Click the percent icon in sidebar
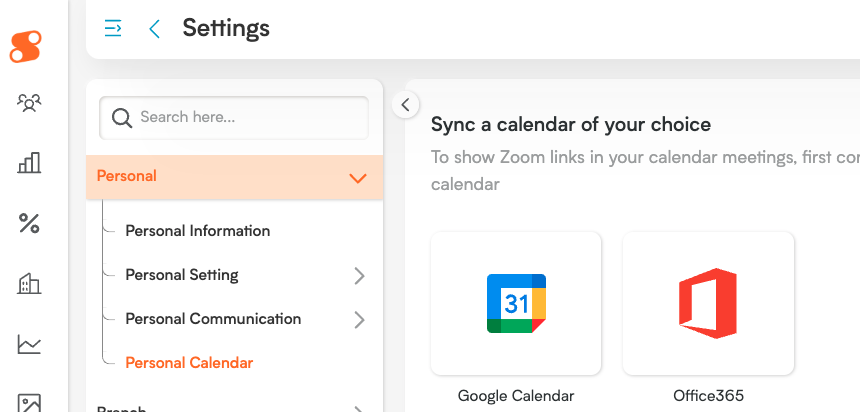Screen dimensions: 860x412 (29, 223)
